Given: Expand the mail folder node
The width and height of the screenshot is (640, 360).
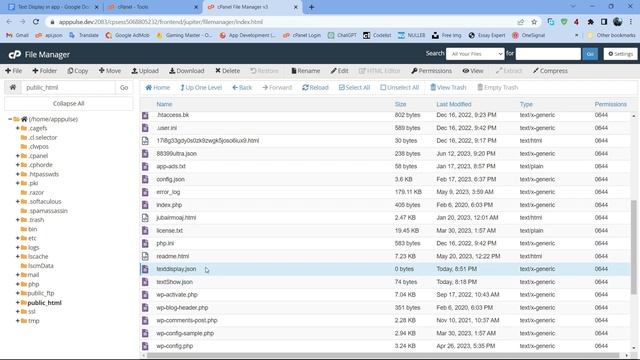Looking at the screenshot, I should [x=18, y=275].
